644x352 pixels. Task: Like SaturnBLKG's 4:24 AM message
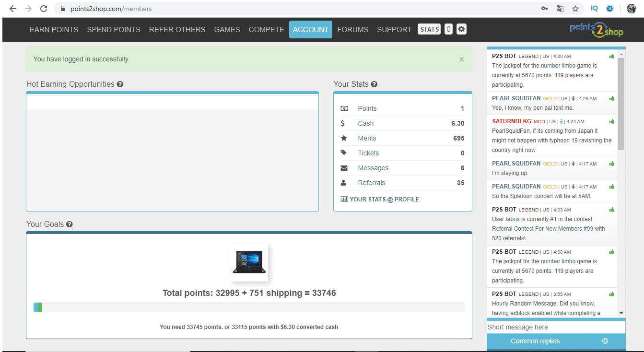[x=612, y=121]
